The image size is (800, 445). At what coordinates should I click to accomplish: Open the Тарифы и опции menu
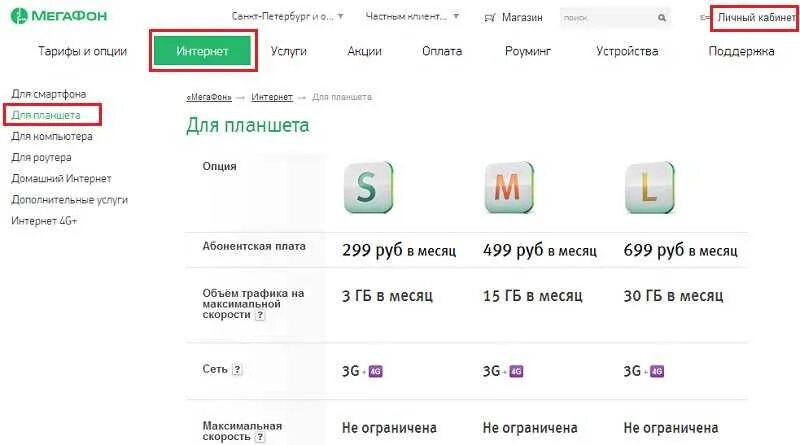tap(82, 51)
